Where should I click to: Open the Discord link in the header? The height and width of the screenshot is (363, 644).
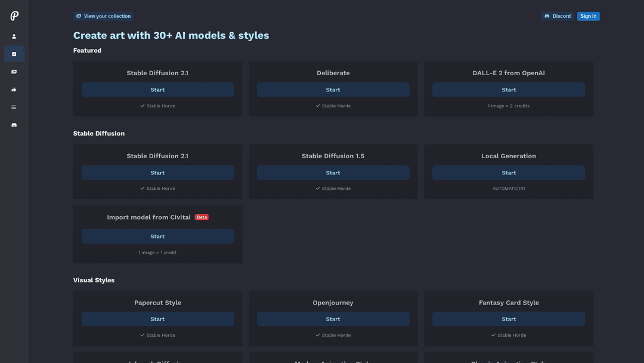558,16
